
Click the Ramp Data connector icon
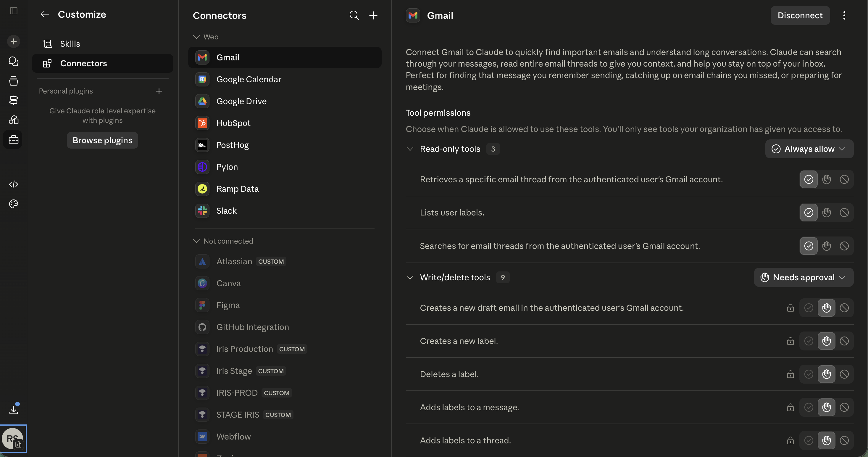202,189
